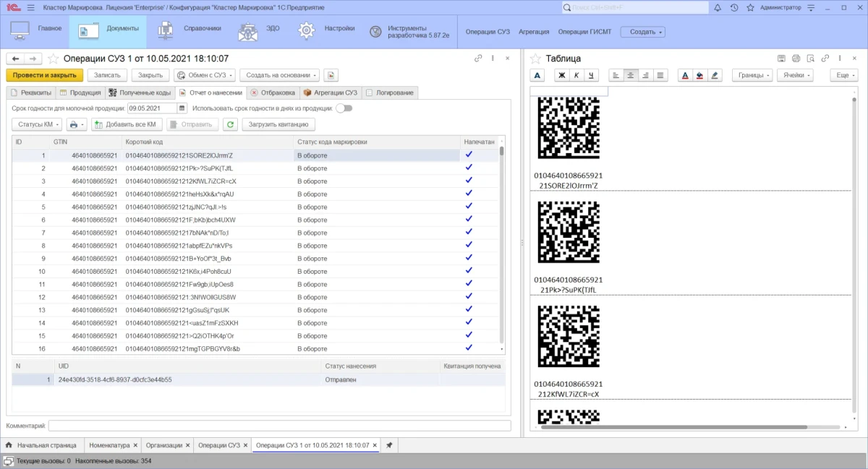
Task: Open the printer dropdown above codes table
Action: coord(77,124)
